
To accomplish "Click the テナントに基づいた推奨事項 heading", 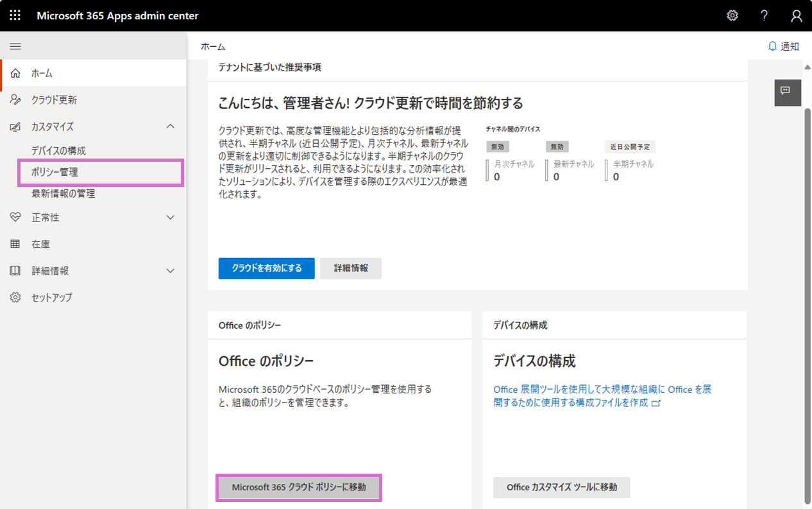I will (269, 67).
